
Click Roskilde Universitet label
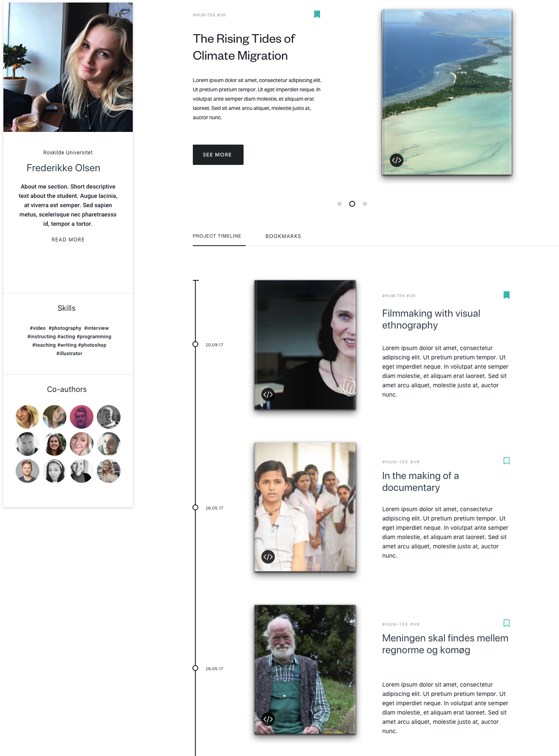[x=68, y=153]
